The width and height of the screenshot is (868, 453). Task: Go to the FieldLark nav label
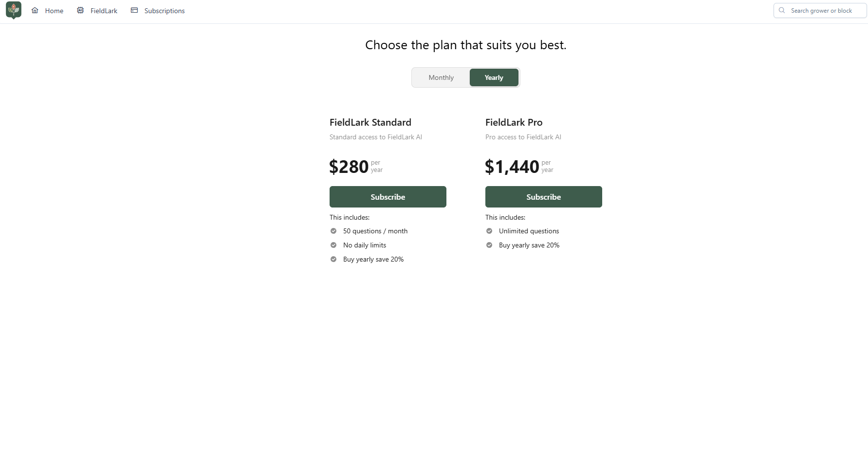coord(104,11)
